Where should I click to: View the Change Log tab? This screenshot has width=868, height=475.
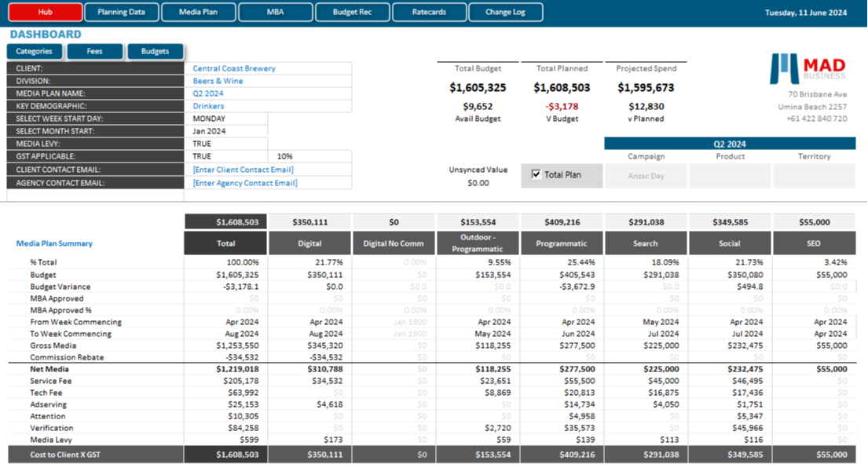(x=505, y=12)
